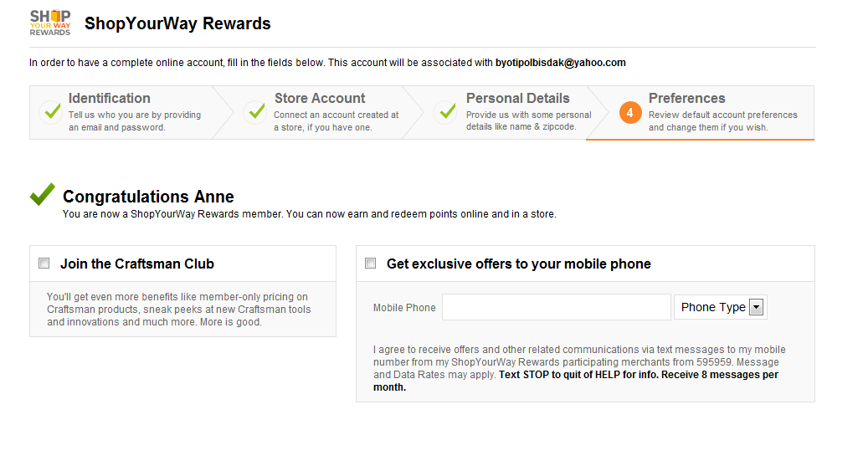
Task: Tick the exclusive mobile phone offers checkbox
Action: point(371,264)
